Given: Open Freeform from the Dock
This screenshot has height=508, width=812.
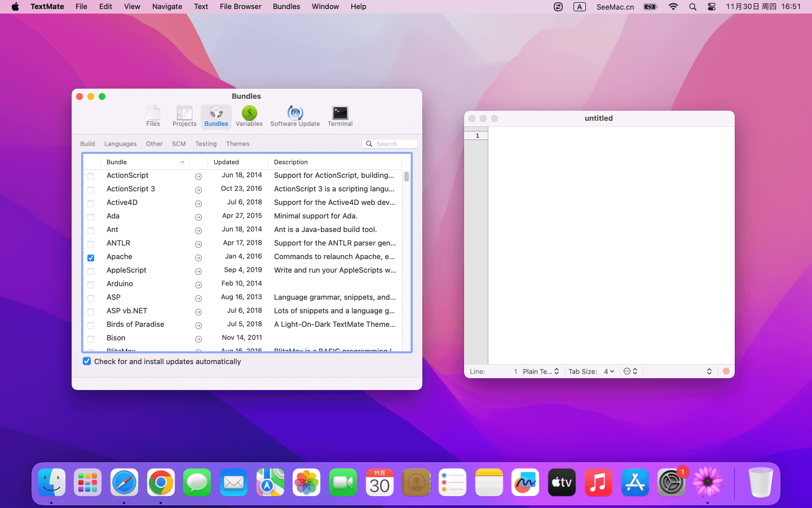Looking at the screenshot, I should (x=525, y=483).
